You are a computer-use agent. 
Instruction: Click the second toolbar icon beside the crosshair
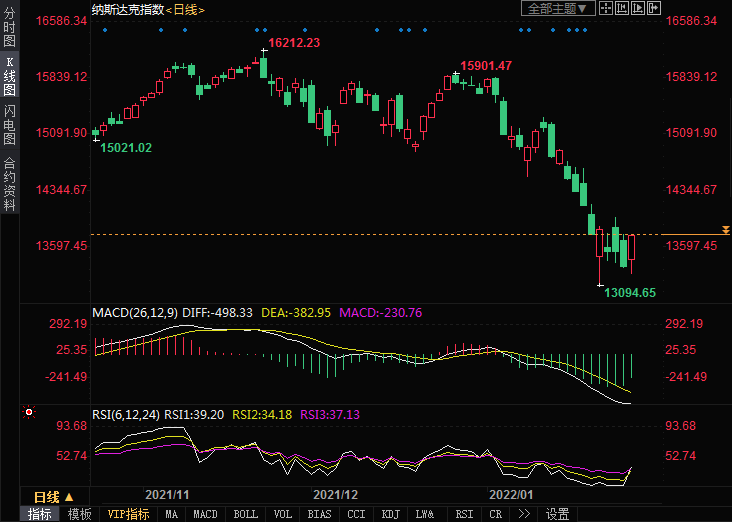[x=621, y=8]
